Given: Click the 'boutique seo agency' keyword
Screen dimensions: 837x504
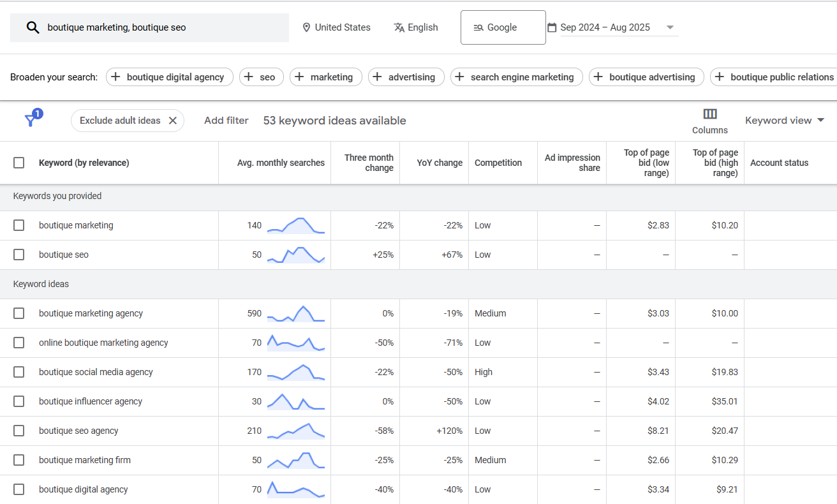Looking at the screenshot, I should coord(78,431).
